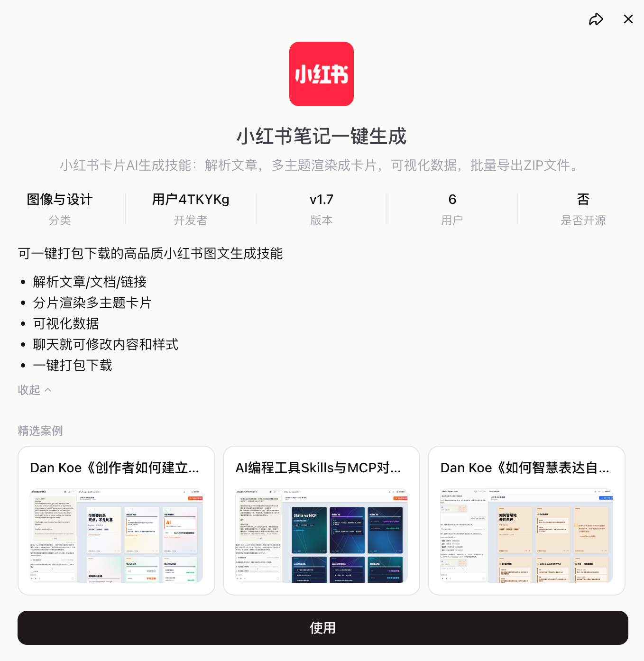Open the Dan Koe《如何智慧表达自 case title
This screenshot has height=661, width=644.
point(525,468)
